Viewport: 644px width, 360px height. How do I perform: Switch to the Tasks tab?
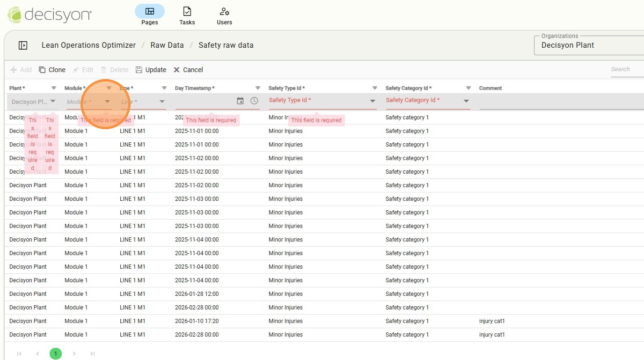point(187,15)
